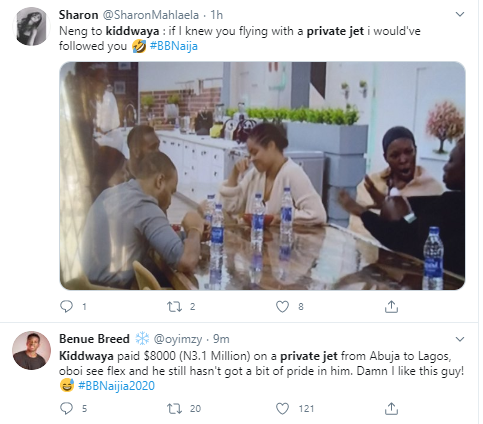Retweet Sharon's private jet tweet
This screenshot has width=483, height=424.
tap(174, 306)
